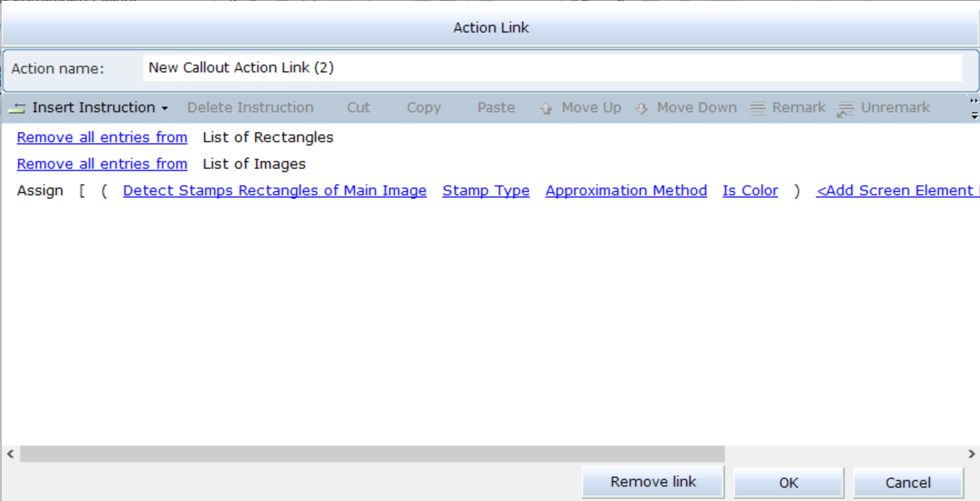Click the Insert Instruction icon
980x501 pixels.
(17, 108)
